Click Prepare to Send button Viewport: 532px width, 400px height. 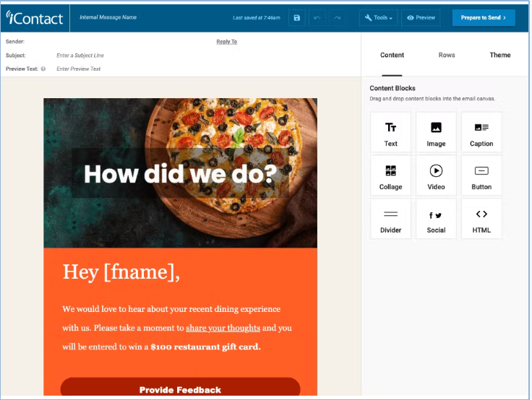coord(484,17)
